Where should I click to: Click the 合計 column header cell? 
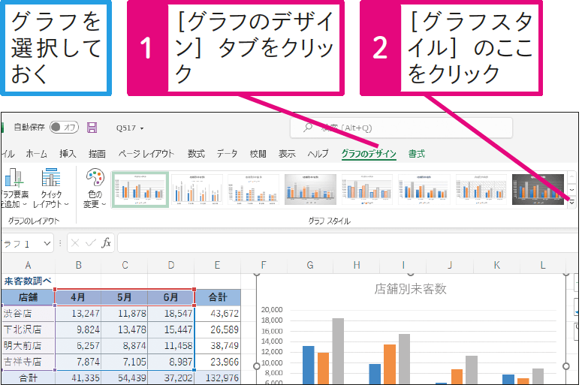[218, 298]
